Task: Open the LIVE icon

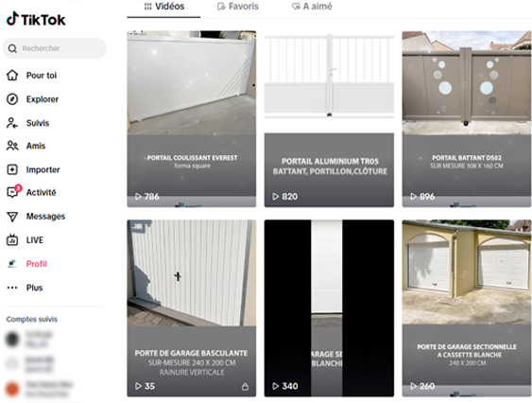Action: 12,240
